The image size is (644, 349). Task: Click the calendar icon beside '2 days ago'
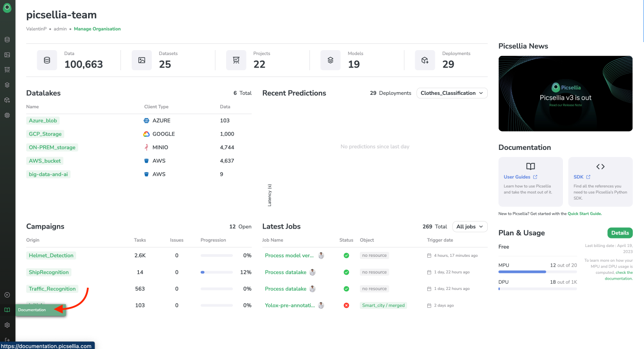click(429, 306)
